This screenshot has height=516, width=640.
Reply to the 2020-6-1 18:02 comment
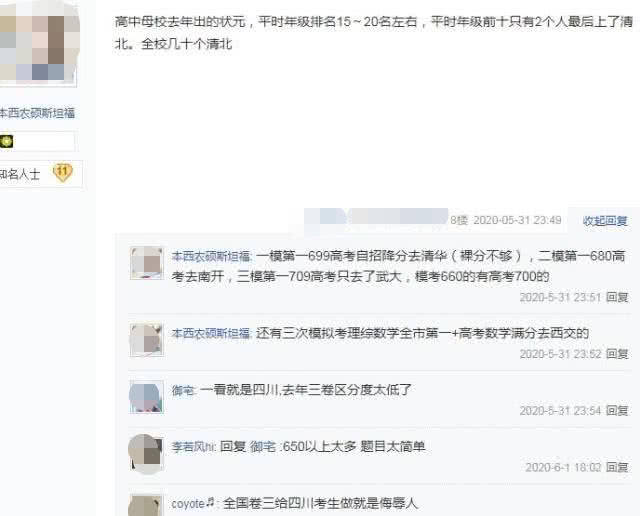(x=617, y=467)
